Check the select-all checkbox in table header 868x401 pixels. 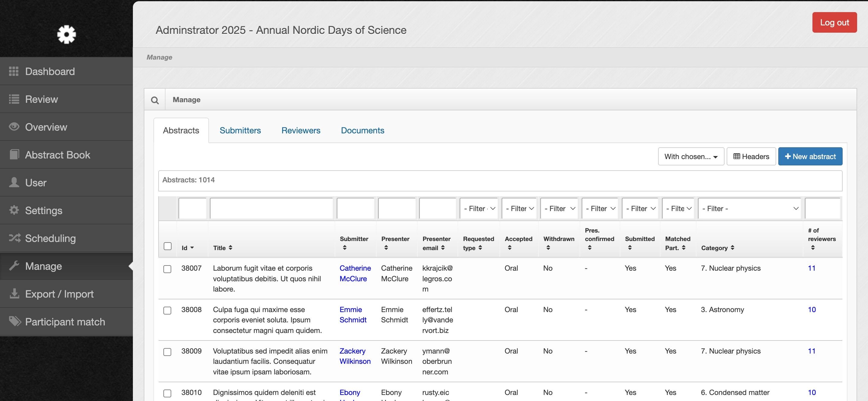[167, 246]
